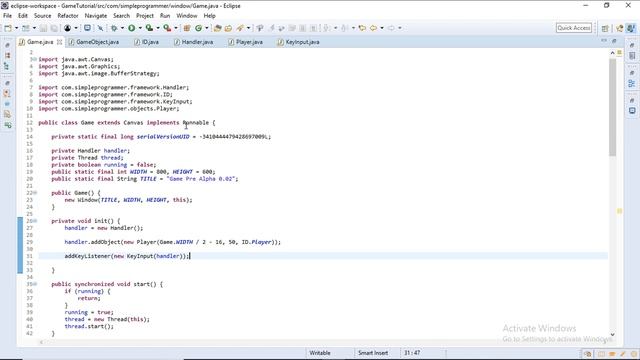Click the Back navigation arrow icon
640x360 pixels.
pos(373,28)
